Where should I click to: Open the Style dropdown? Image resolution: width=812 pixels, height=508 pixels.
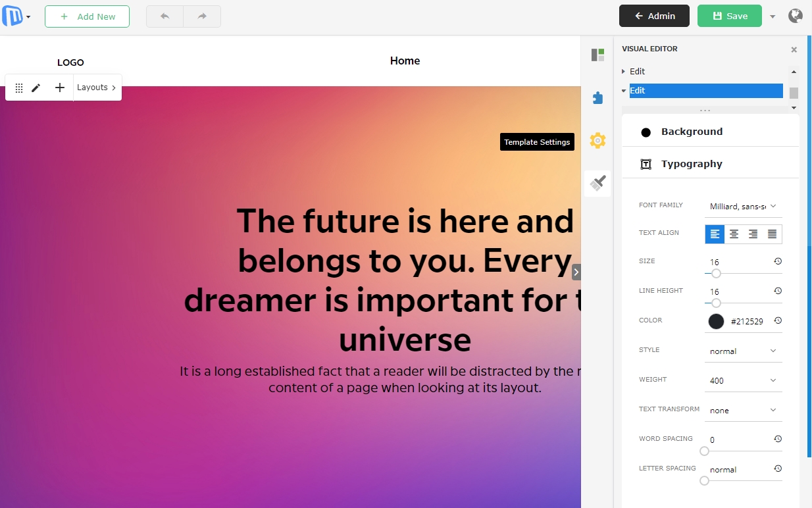(x=744, y=351)
